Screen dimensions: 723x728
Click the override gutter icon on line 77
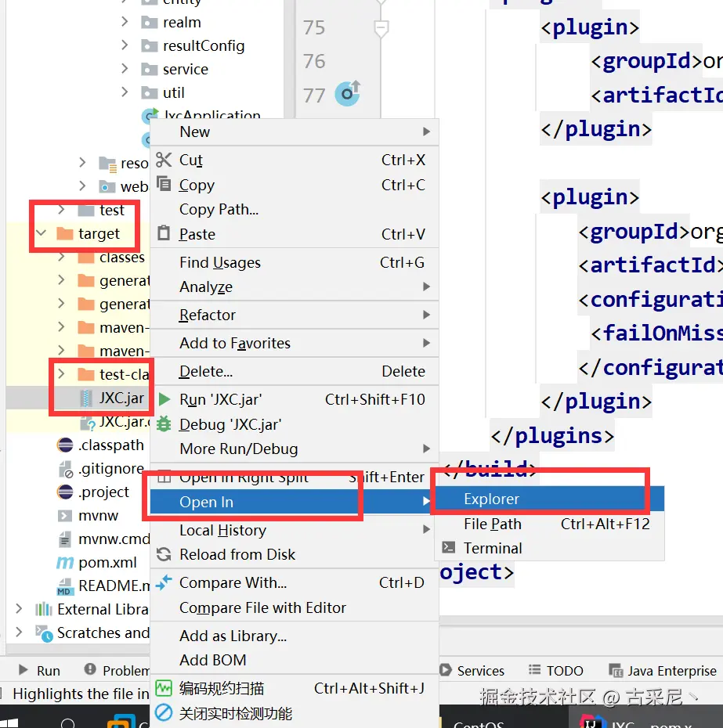348,94
